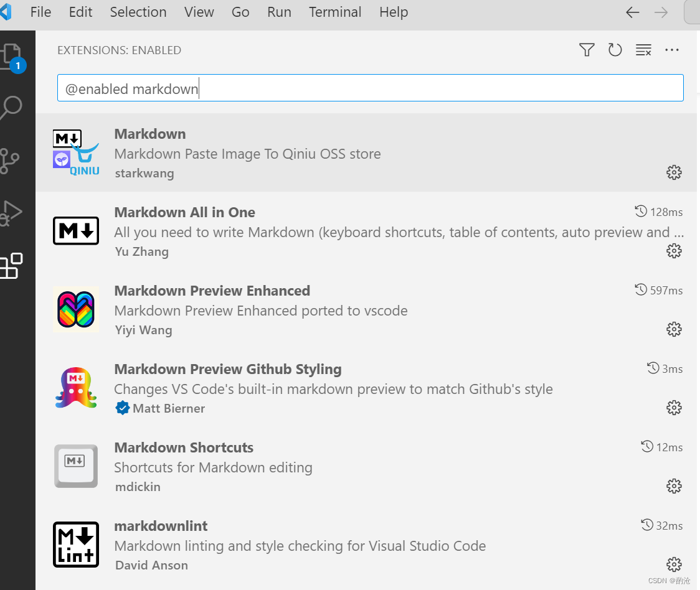Click the extensions search input field
This screenshot has width=700, height=590.
point(371,88)
